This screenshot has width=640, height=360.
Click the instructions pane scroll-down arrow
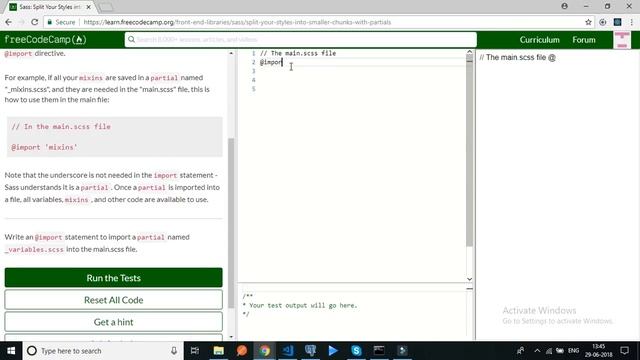pos(231,337)
